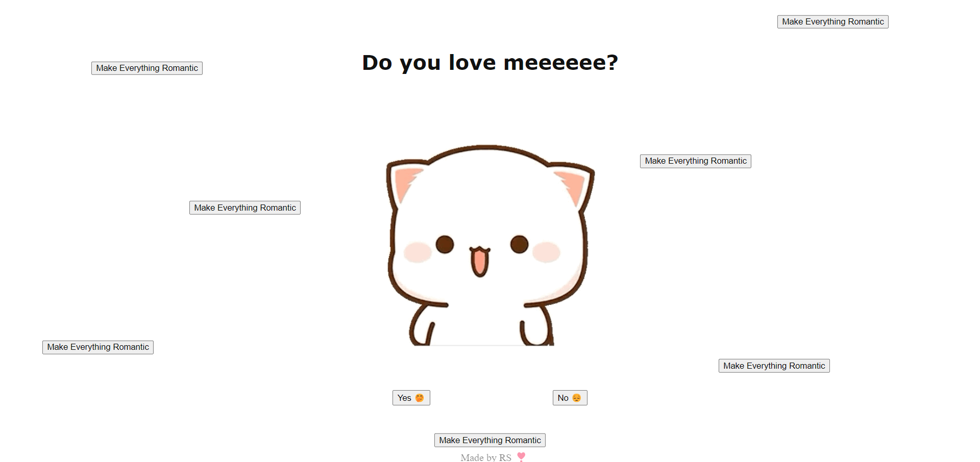Click the Do you love meeeeee? heading
Image resolution: width=980 pixels, height=462 pixels.
[490, 63]
